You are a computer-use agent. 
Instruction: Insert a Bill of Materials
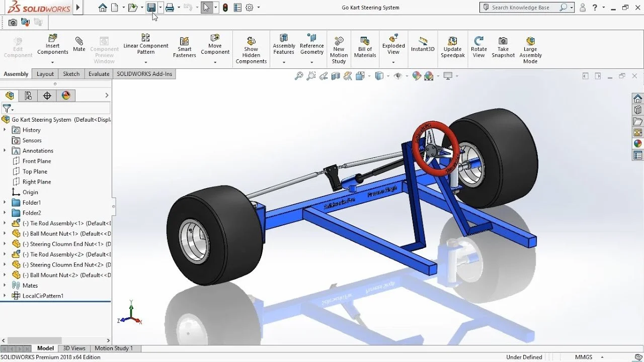pyautogui.click(x=365, y=47)
